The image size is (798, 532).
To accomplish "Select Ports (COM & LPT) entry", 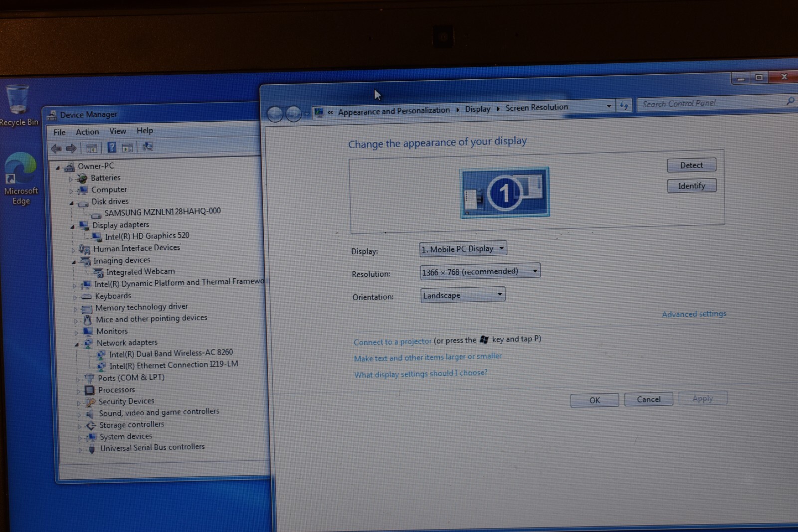I will pos(131,378).
